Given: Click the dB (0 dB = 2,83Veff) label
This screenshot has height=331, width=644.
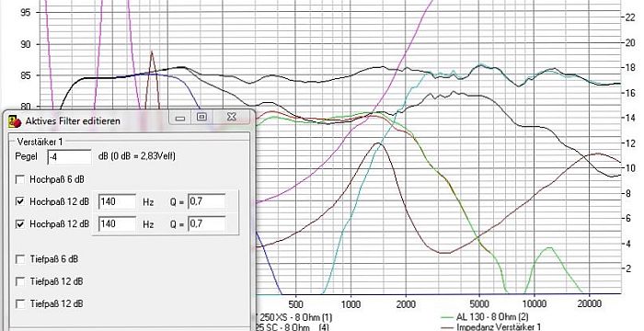Looking at the screenshot, I should (137, 156).
